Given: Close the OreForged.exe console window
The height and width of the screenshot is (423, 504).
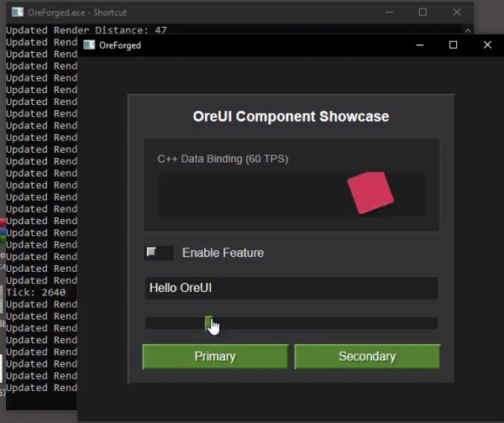Looking at the screenshot, I should pyautogui.click(x=457, y=13).
